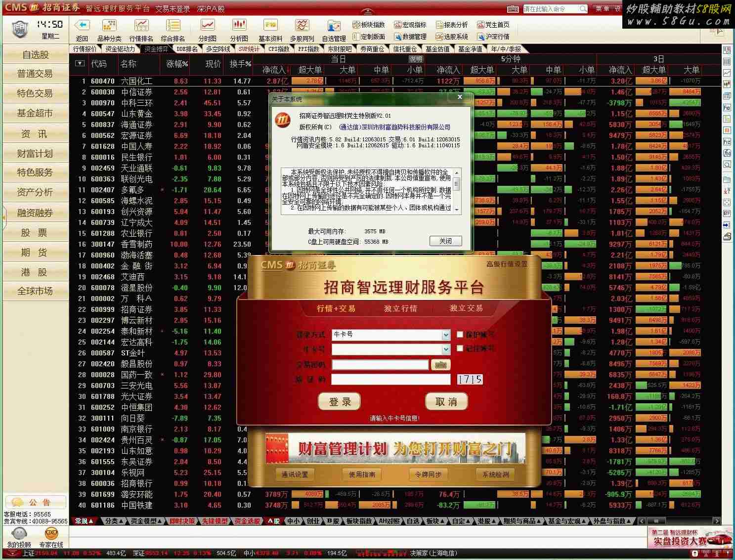Select the 资金驱动力 tab
The width and height of the screenshot is (735, 560).
coord(120,49)
